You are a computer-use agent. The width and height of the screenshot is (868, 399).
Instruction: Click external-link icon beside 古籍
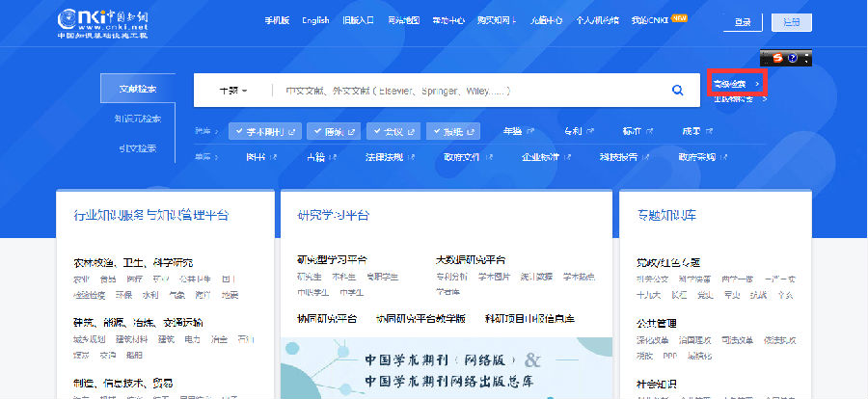click(x=333, y=157)
